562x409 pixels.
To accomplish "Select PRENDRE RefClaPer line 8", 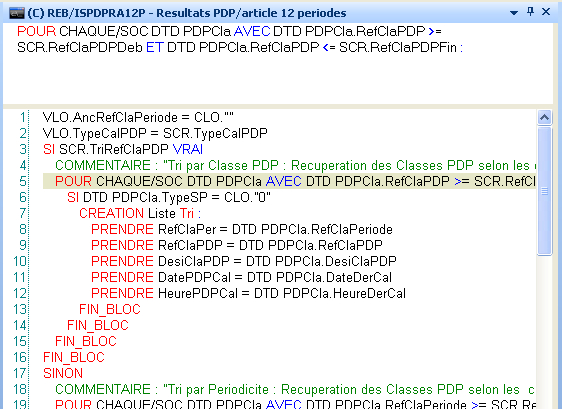I will coord(242,229).
